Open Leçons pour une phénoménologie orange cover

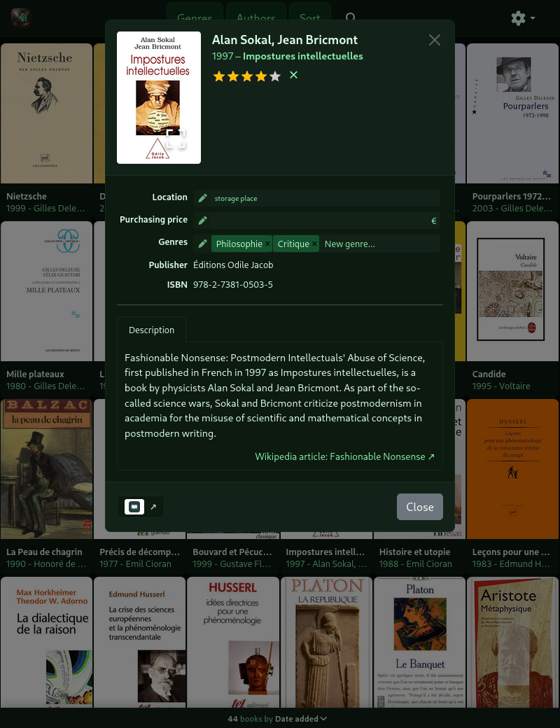click(512, 469)
